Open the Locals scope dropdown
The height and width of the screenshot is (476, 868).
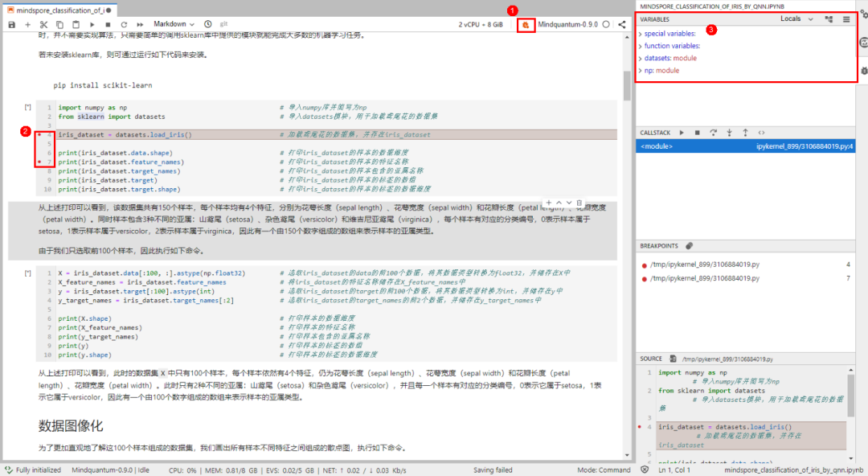[x=796, y=18]
